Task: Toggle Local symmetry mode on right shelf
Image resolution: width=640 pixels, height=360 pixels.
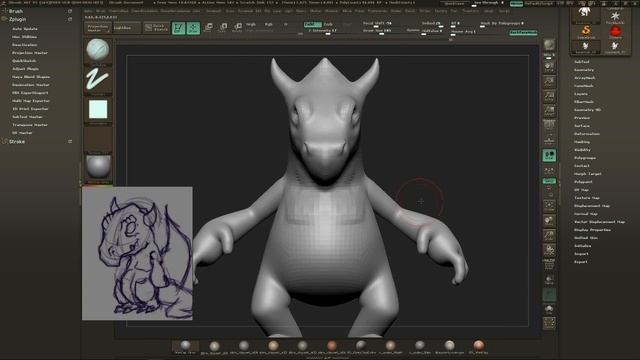Action: pos(549,155)
